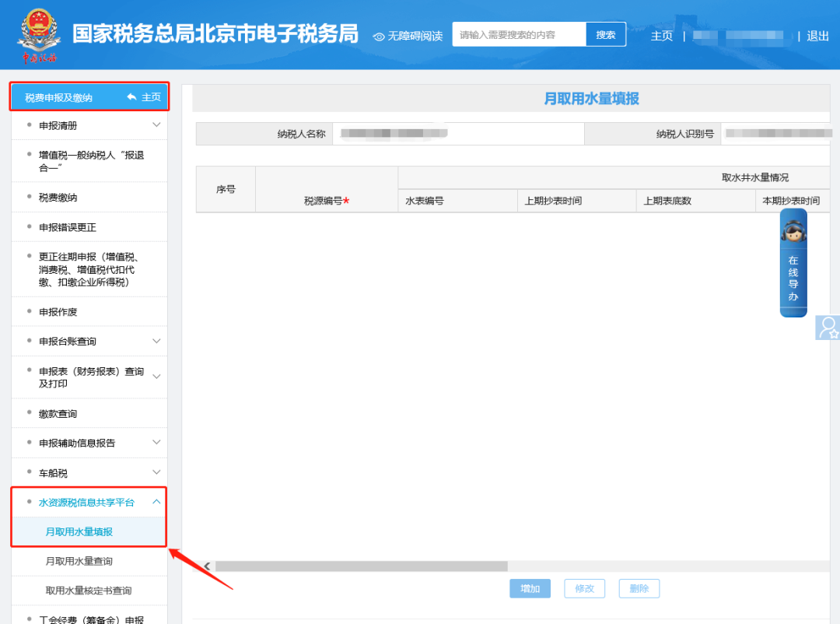Click the 月取用水量填报 page title
Image resolution: width=840 pixels, height=624 pixels.
(591, 99)
